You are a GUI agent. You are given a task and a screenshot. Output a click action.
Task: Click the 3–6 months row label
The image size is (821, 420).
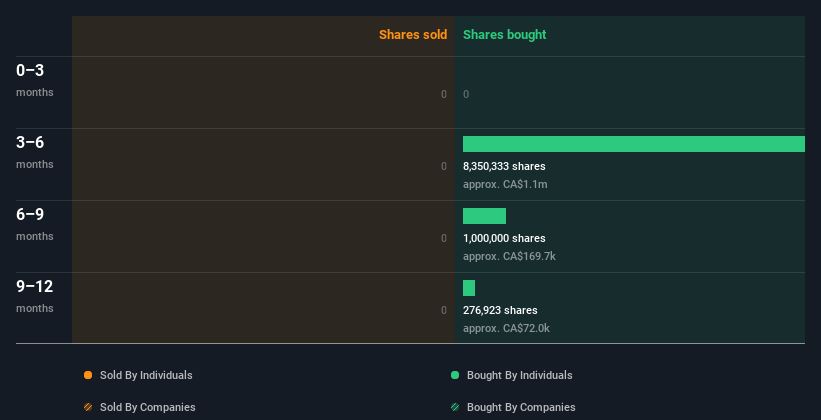[35, 152]
